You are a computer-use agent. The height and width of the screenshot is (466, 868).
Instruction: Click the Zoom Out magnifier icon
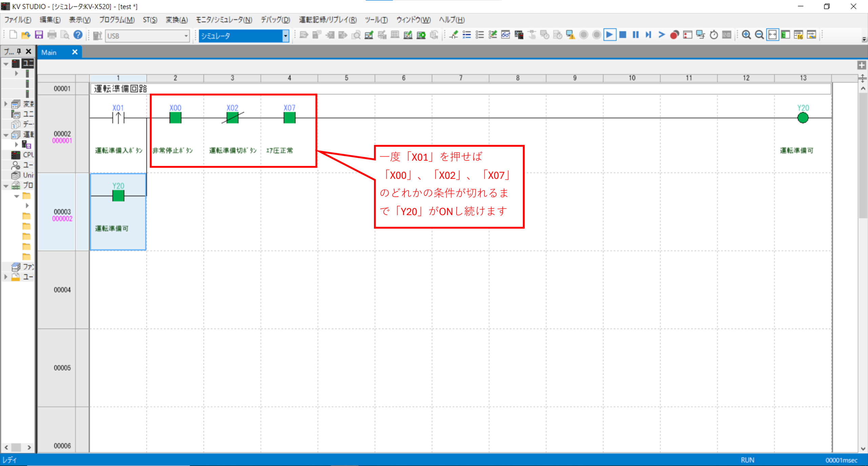coord(759,35)
